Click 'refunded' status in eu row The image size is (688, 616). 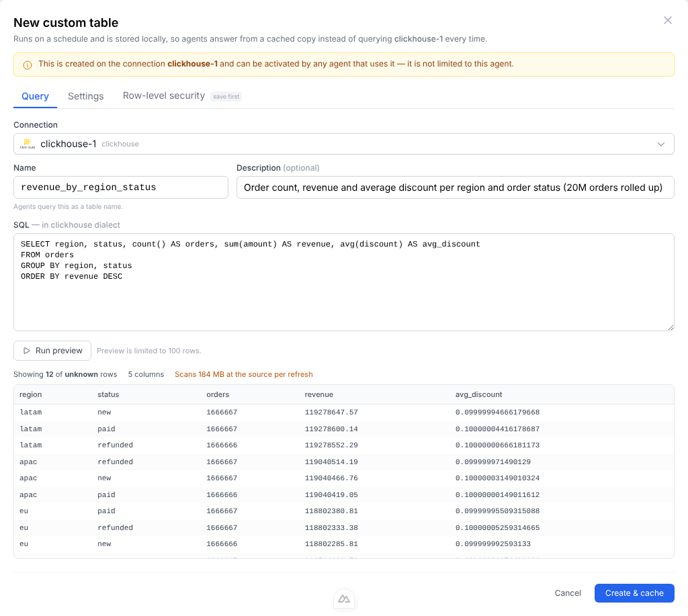[x=115, y=527]
